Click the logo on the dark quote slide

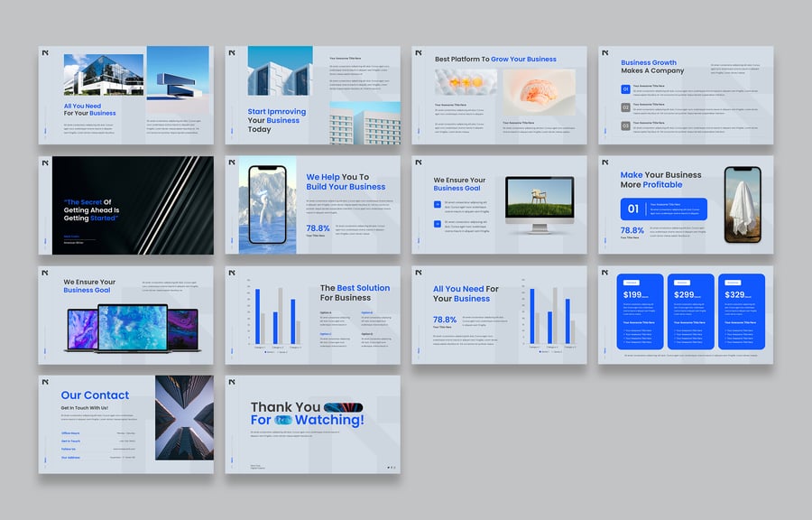tap(45, 162)
